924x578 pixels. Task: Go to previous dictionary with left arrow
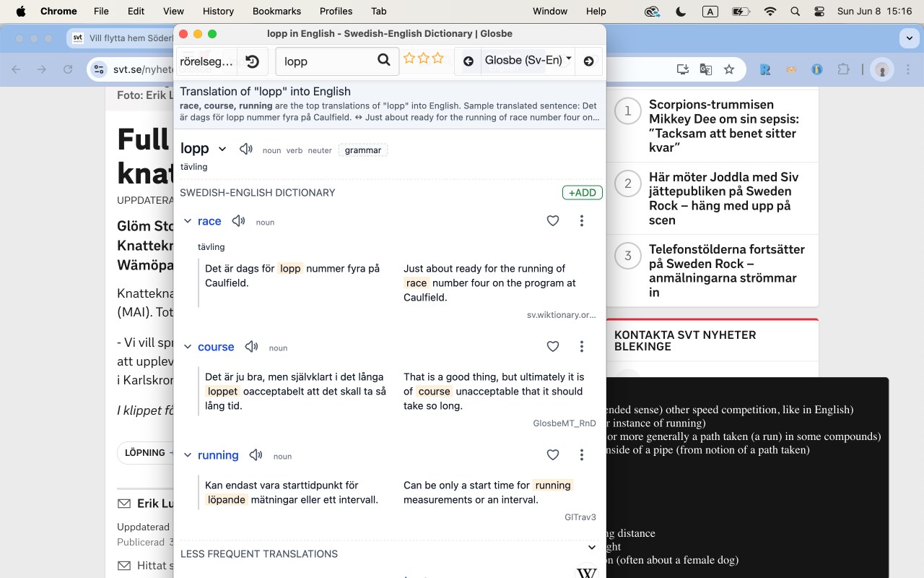(468, 61)
